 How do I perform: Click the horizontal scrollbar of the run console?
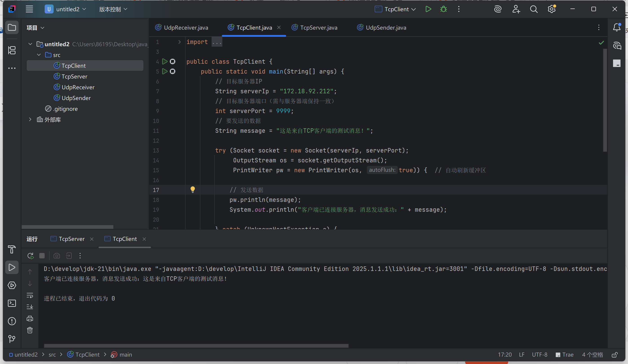point(196,346)
